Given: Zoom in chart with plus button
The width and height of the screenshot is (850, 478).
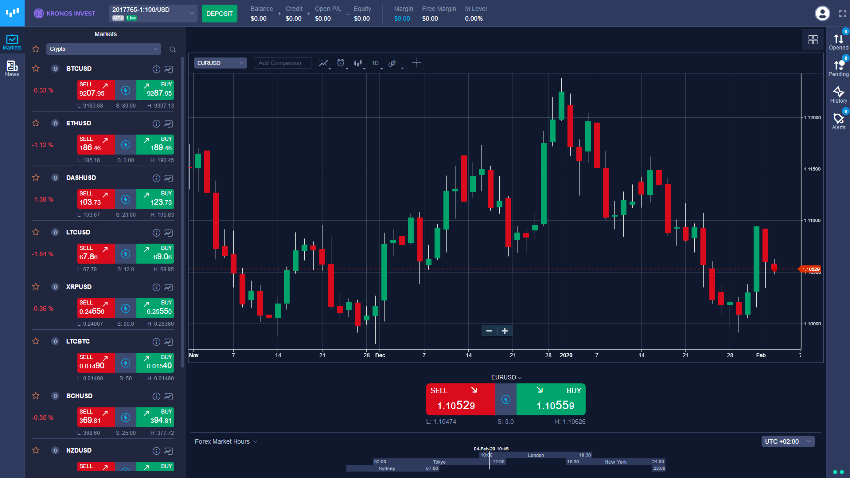Looking at the screenshot, I should pos(505,331).
